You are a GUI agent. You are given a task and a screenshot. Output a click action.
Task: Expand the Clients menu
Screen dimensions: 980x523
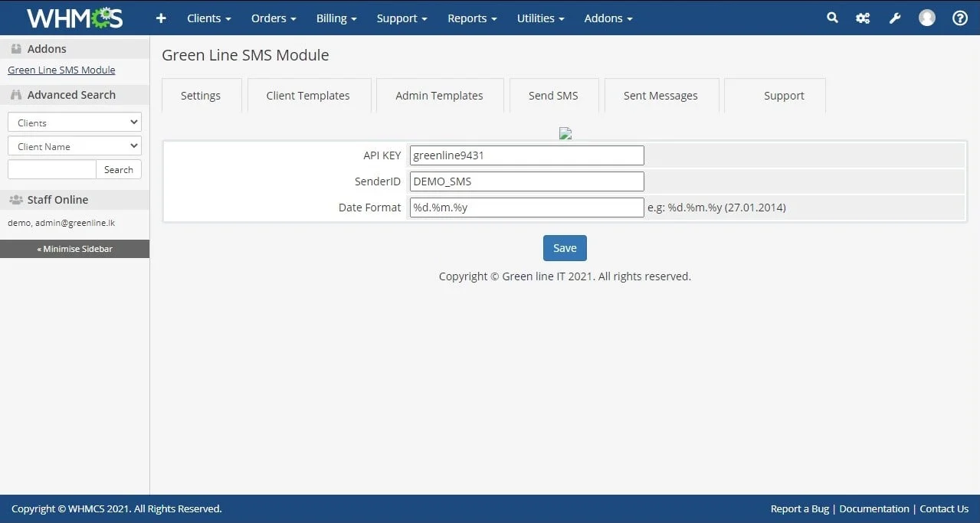pyautogui.click(x=208, y=18)
